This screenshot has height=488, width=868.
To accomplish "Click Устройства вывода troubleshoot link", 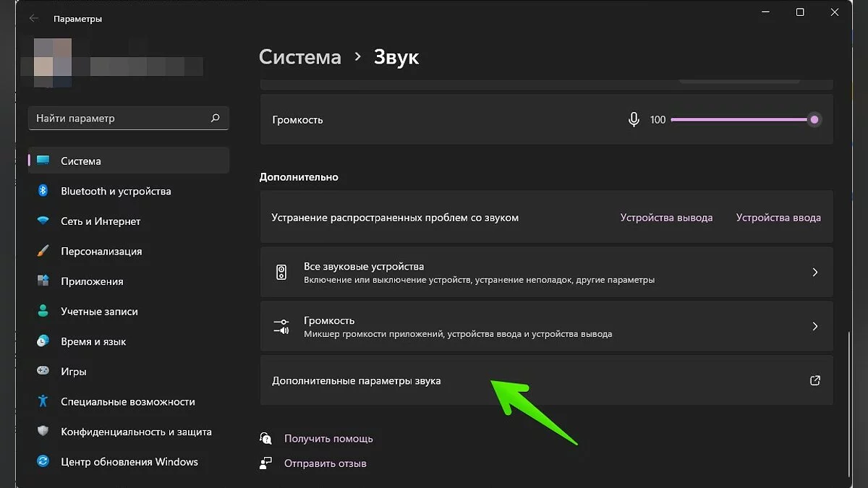I will [666, 218].
